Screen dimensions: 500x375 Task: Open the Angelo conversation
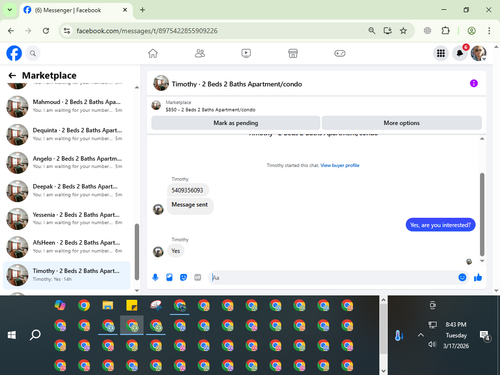(x=67, y=163)
